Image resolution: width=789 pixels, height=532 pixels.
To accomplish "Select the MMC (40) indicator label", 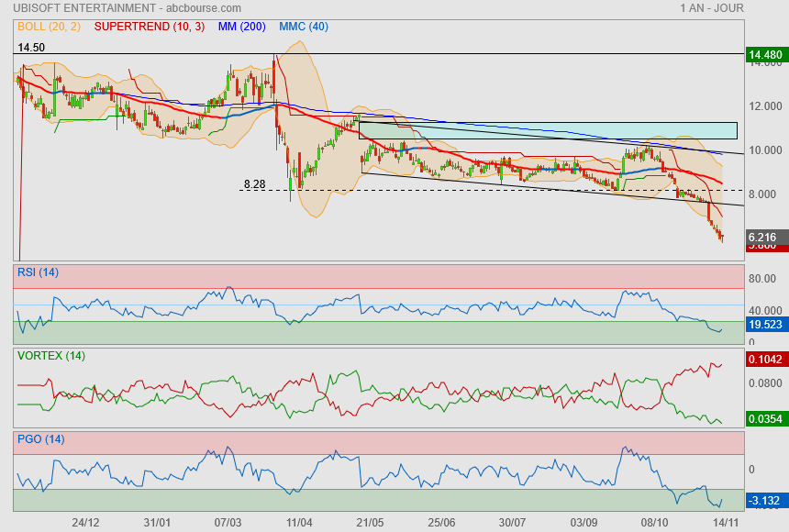I will (303, 27).
